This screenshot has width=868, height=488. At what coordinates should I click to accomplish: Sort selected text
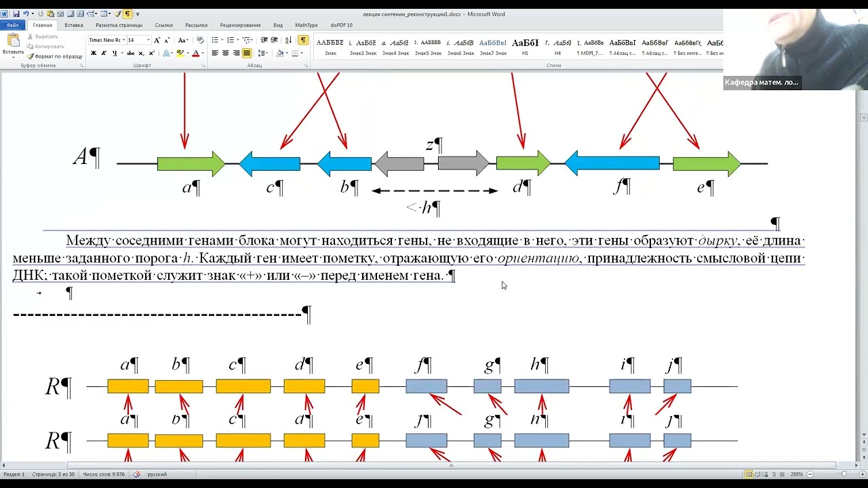289,40
